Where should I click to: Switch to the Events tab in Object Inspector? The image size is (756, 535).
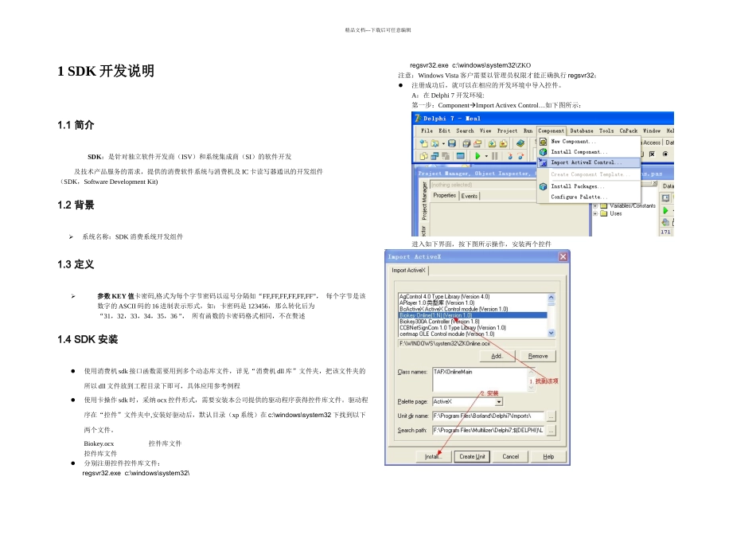470,196
